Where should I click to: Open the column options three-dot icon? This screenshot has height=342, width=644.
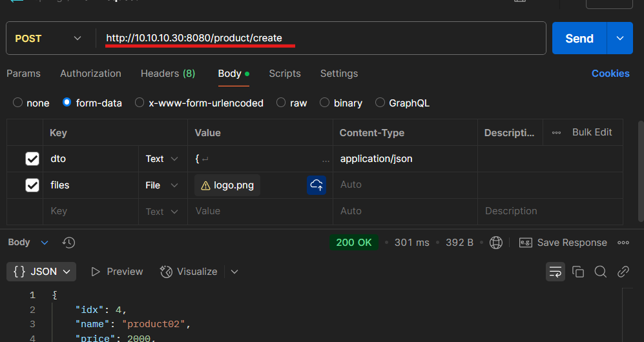(x=556, y=132)
